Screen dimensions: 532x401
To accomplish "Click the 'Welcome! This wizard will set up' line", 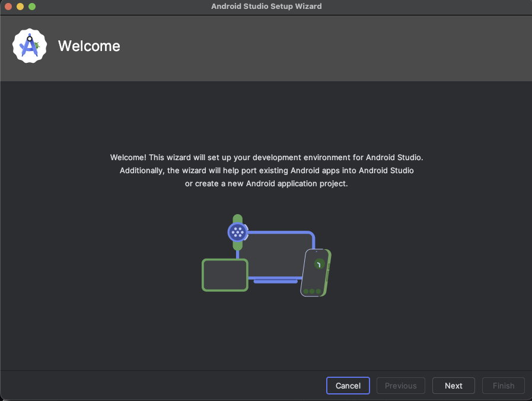I will coord(266,157).
